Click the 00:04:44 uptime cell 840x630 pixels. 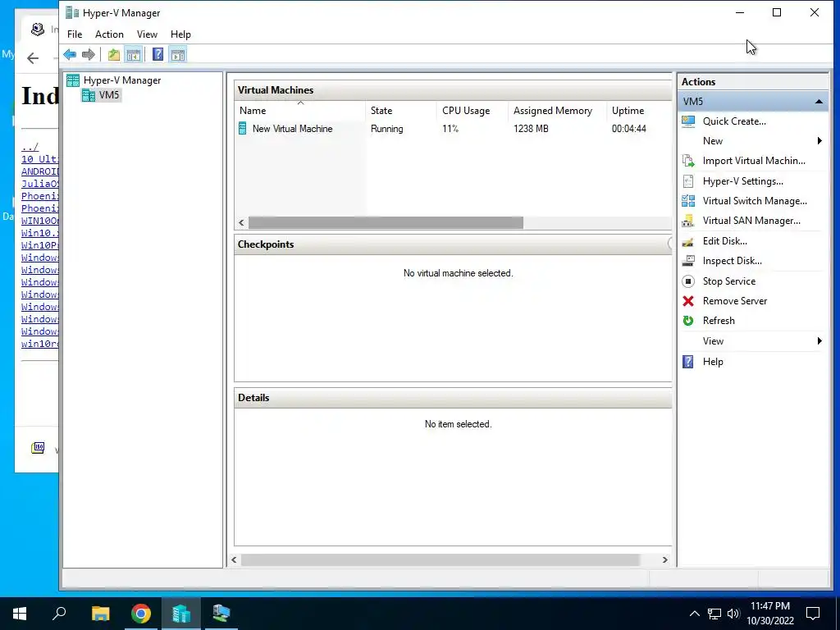pos(629,129)
